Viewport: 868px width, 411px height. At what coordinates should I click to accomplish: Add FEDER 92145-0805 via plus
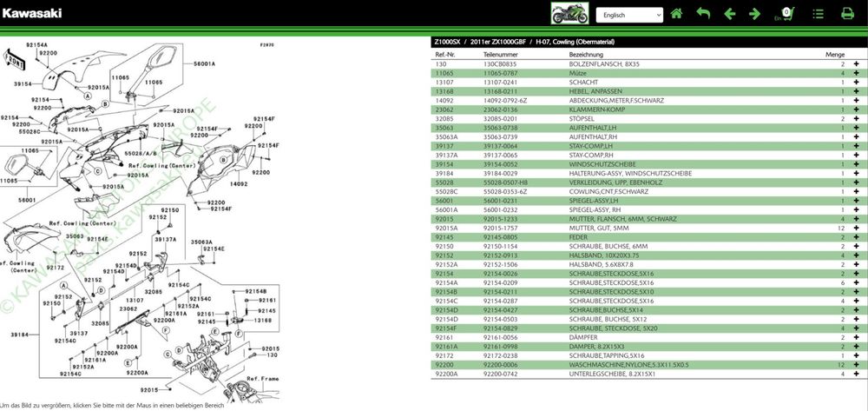857,237
